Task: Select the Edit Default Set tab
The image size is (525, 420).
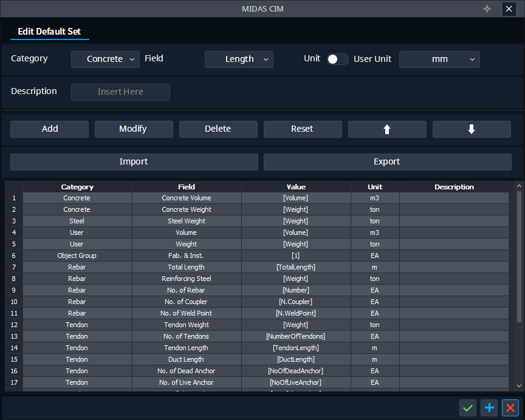Action: [49, 32]
